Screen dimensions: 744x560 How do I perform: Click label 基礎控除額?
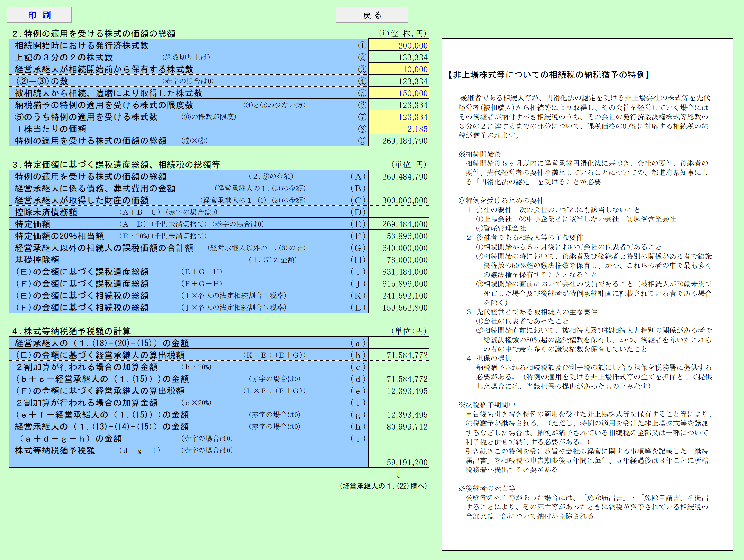click(37, 260)
